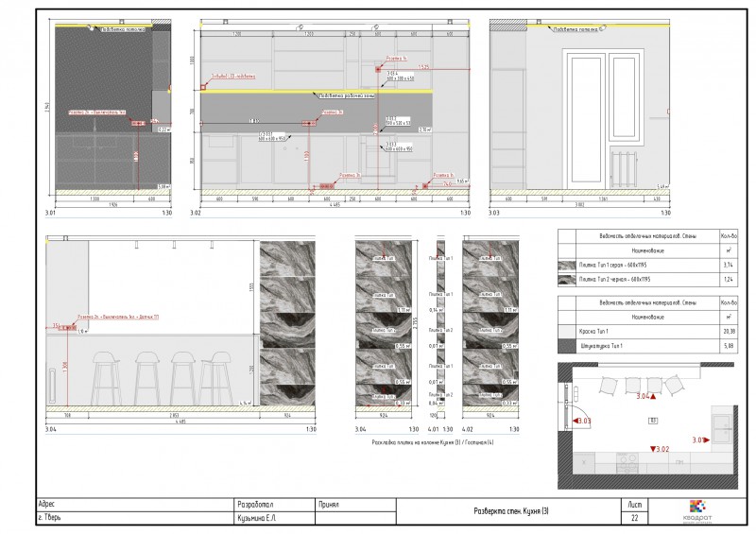Click the red socket symbol in view 3.01
Image resolution: width=756 pixels, height=534 pixels.
(x=138, y=124)
